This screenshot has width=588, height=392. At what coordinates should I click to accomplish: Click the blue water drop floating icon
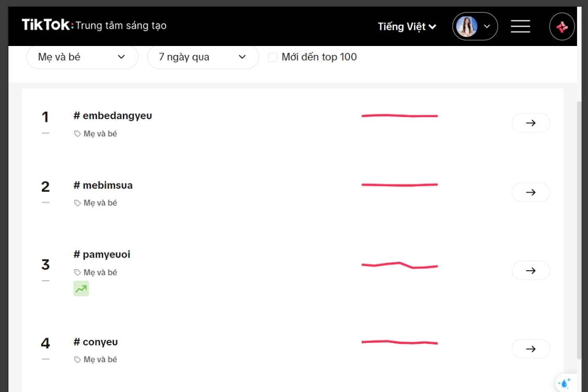564,383
